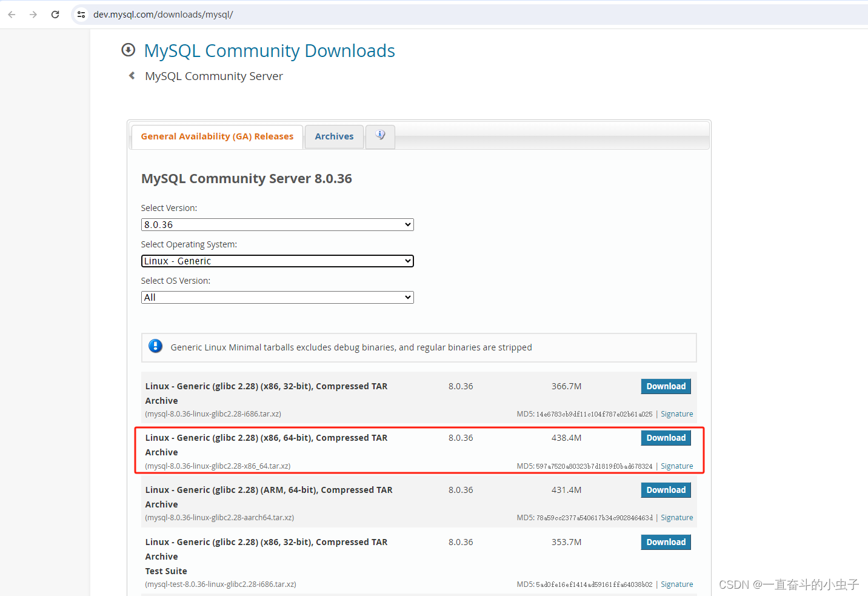Click filename mysql-8.0.36-linux-glibc2.28-x86_64.tar.xz

click(x=218, y=466)
